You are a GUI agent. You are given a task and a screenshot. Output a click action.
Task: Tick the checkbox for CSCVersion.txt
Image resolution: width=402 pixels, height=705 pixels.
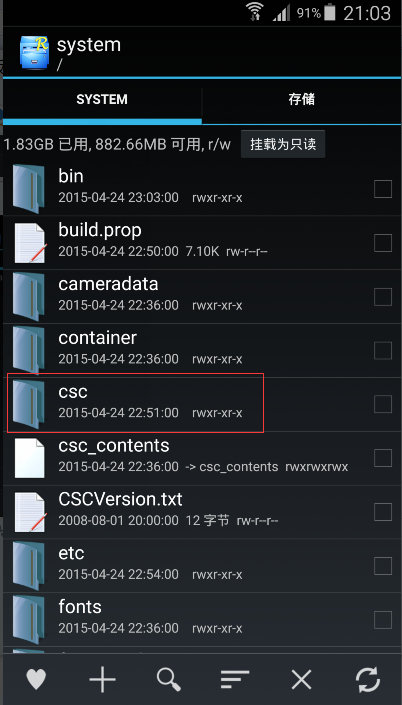[383, 512]
